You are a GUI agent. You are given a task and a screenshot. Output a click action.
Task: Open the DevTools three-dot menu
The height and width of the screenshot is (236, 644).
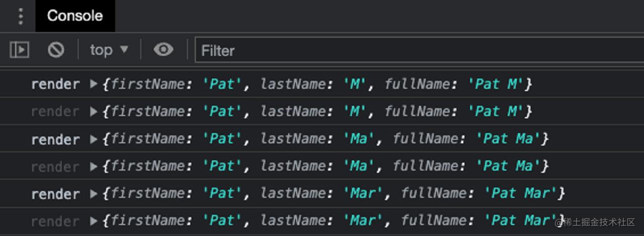click(20, 16)
